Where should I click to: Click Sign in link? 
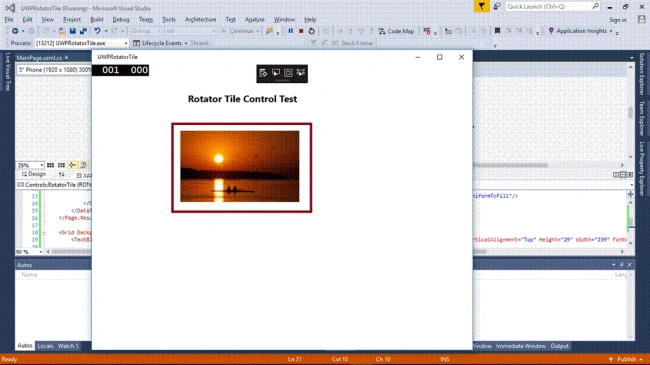618,20
